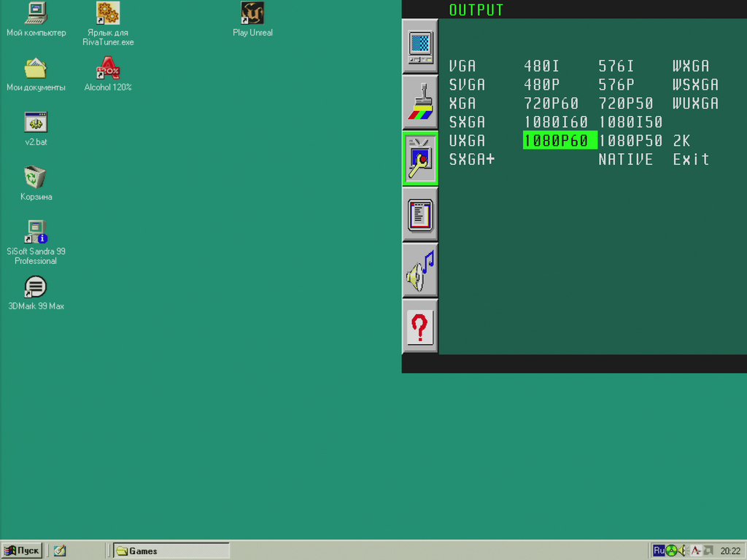This screenshot has height=560, width=747.
Task: Select the 1080I50 output mode
Action: coord(630,122)
